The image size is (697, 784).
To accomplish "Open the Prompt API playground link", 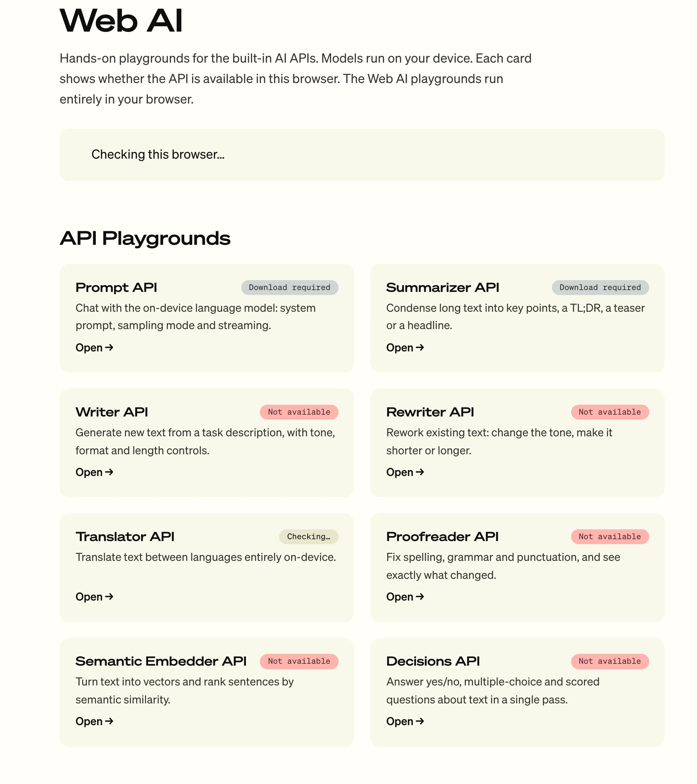I will (95, 347).
